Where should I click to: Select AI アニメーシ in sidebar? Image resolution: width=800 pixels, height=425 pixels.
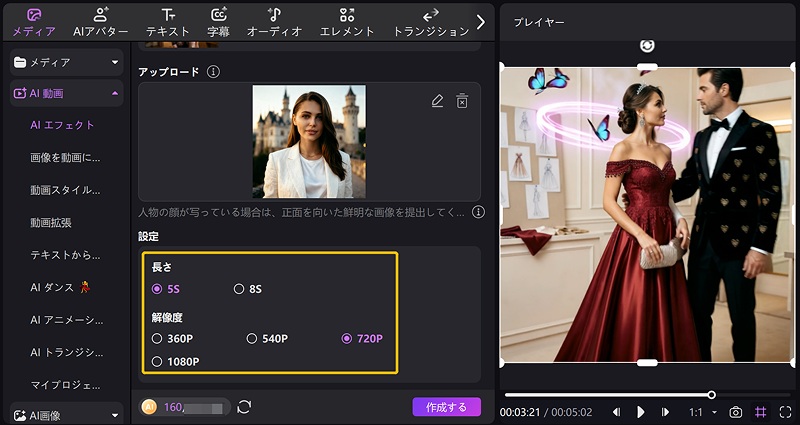(66, 320)
